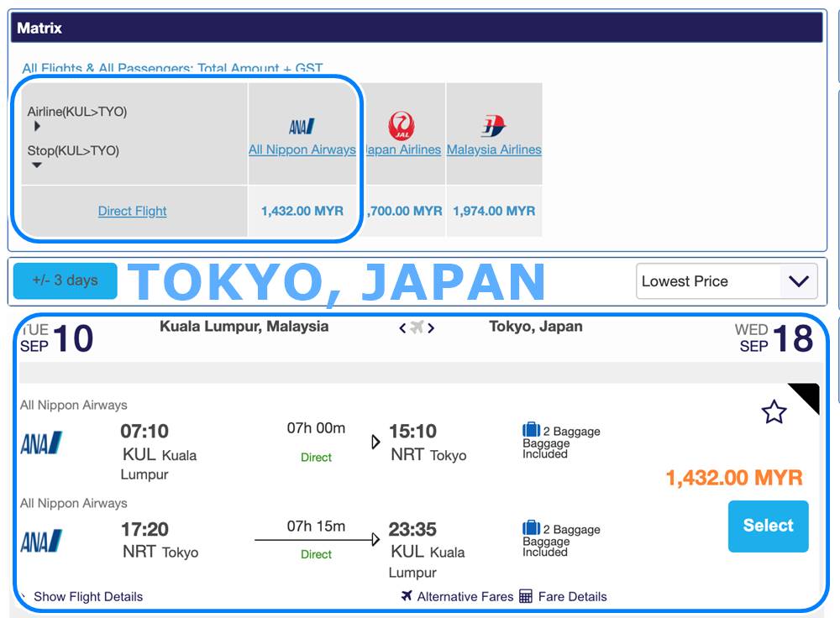Screen dimensions: 840x618
Task: Select the 1,432.00 MYR matrix price cell
Action: tap(302, 211)
